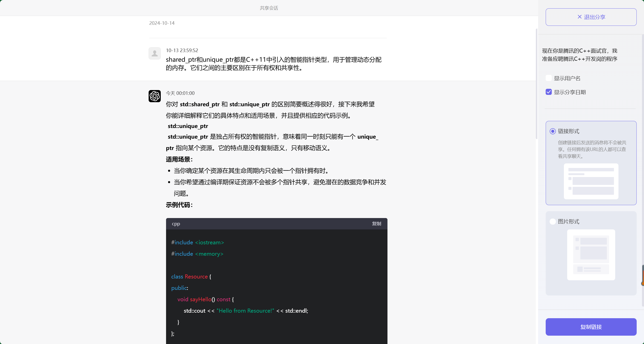Click the 今天 00:01:00 timestamp
The width and height of the screenshot is (644, 344).
coord(180,93)
